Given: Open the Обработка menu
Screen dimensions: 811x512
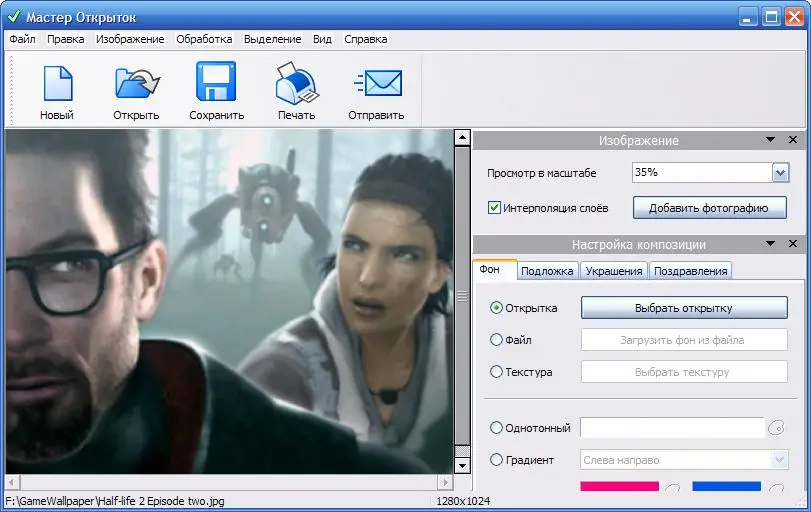Looking at the screenshot, I should (x=204, y=39).
